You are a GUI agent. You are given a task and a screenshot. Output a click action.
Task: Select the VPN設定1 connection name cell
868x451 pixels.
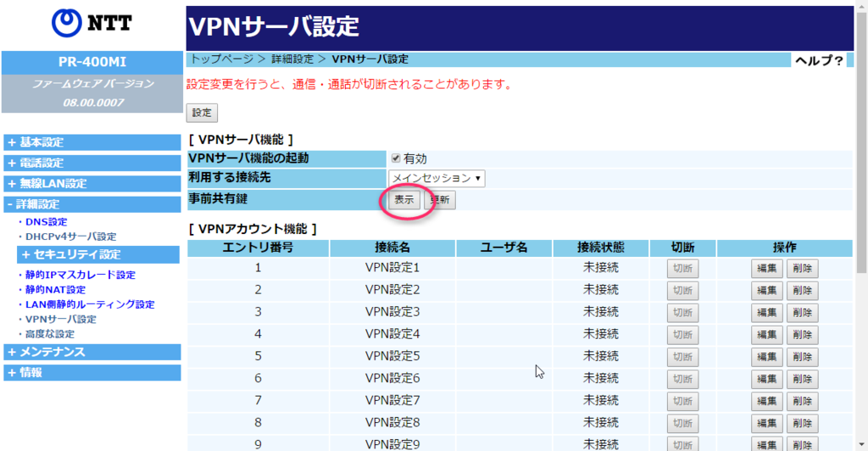point(392,268)
